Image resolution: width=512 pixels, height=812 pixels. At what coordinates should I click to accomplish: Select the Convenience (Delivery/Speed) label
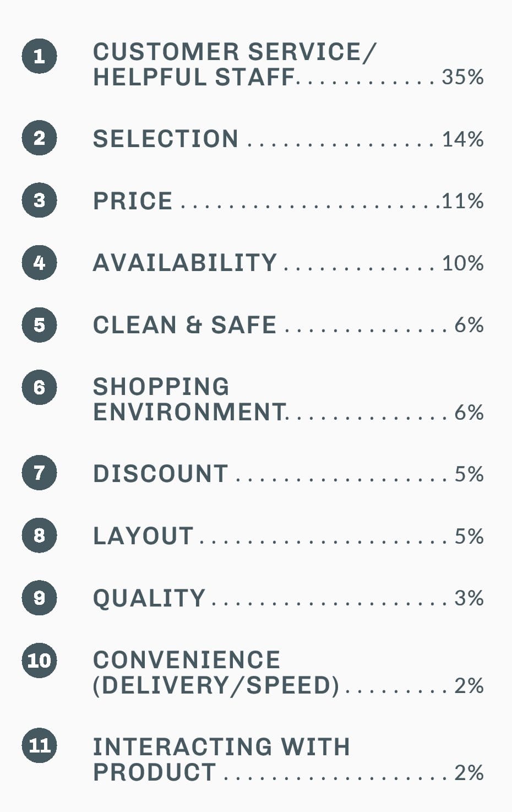(x=216, y=673)
